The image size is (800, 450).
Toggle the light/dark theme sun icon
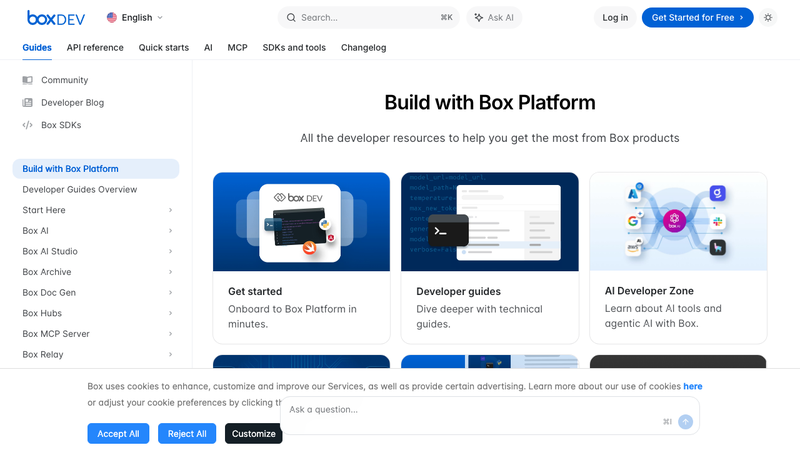click(768, 17)
